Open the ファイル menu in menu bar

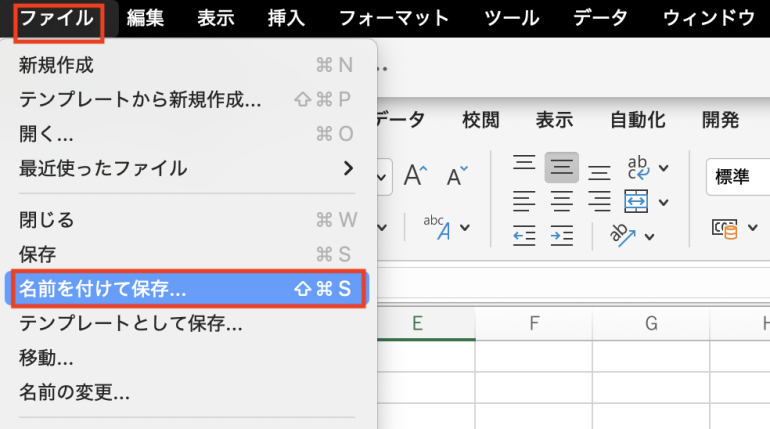(x=57, y=19)
